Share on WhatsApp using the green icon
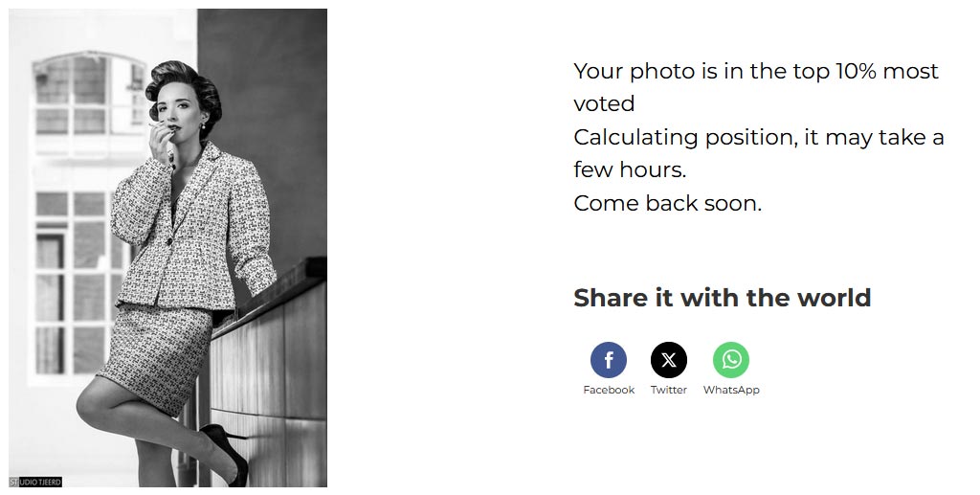The width and height of the screenshot is (980, 495). pyautogui.click(x=730, y=360)
